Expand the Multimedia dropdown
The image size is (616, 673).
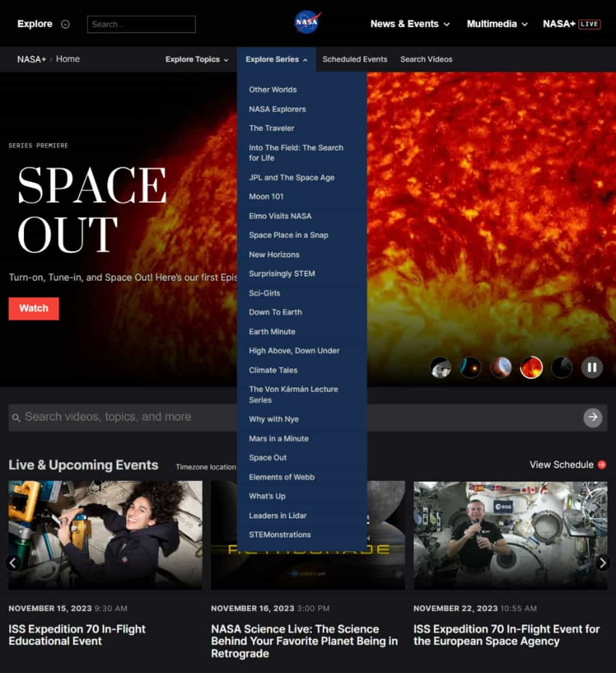click(x=497, y=24)
